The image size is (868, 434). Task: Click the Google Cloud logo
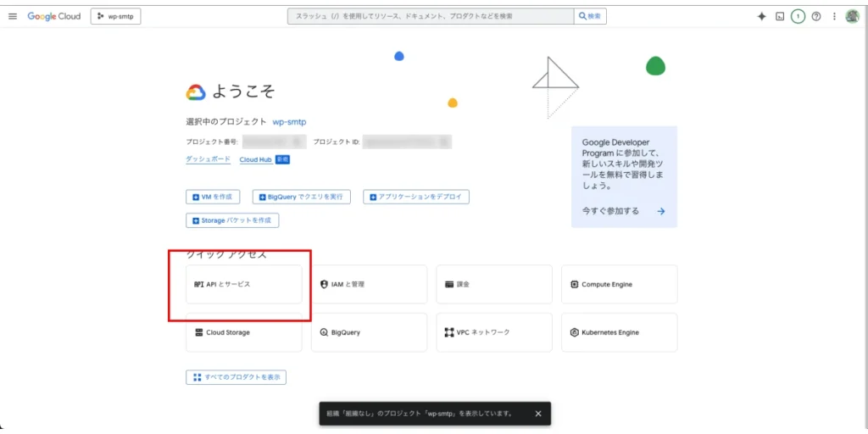tap(54, 16)
